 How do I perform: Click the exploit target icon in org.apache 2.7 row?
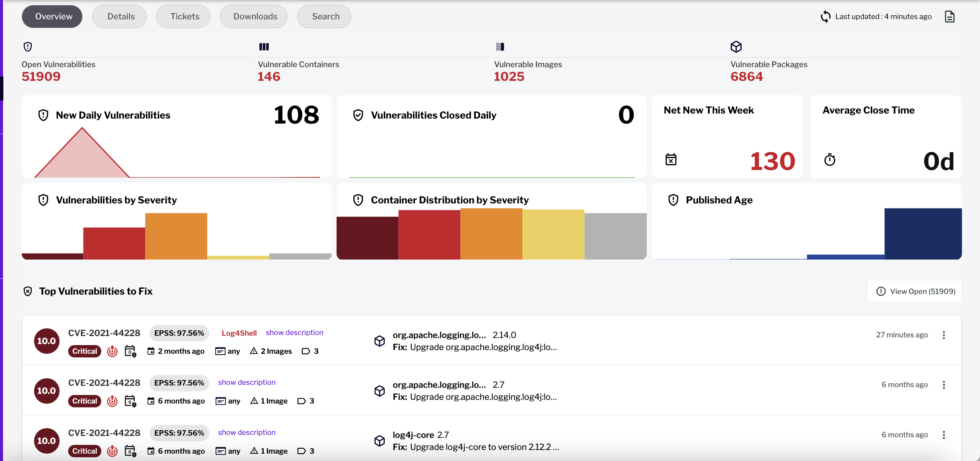(x=112, y=401)
